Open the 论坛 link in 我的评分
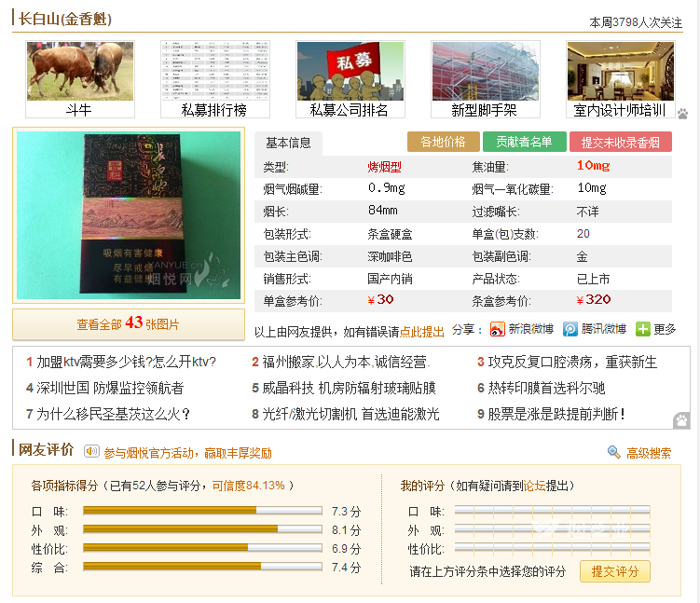 (x=534, y=486)
